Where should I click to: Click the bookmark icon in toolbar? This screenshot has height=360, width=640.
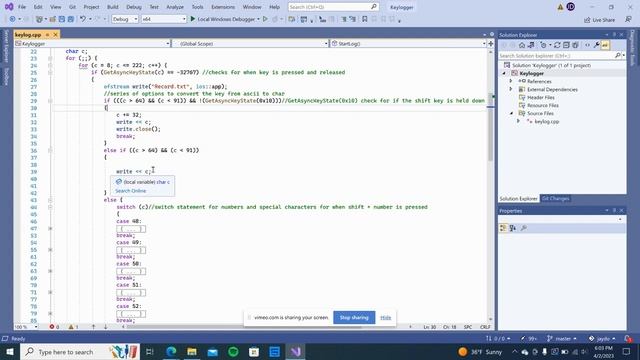pyautogui.click(x=364, y=19)
